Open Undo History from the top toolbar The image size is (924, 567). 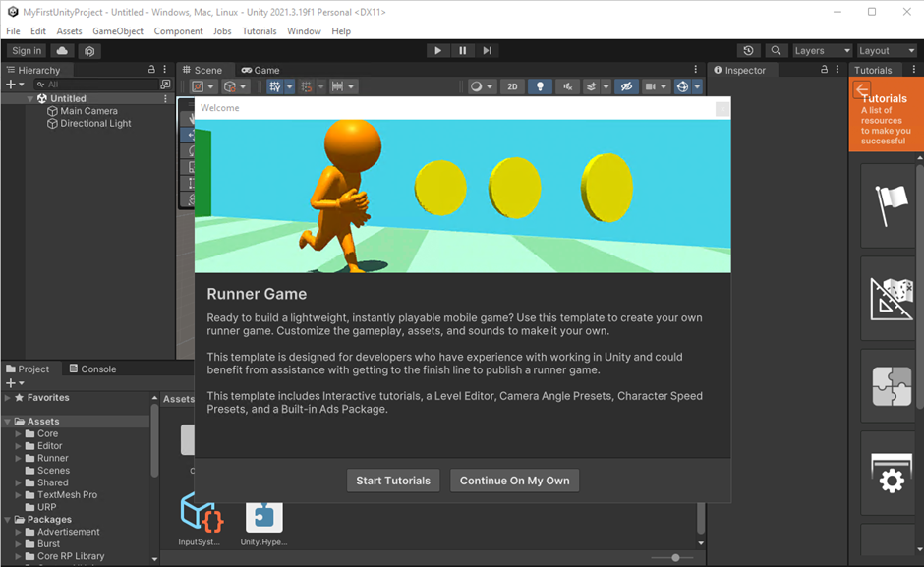[x=748, y=51]
